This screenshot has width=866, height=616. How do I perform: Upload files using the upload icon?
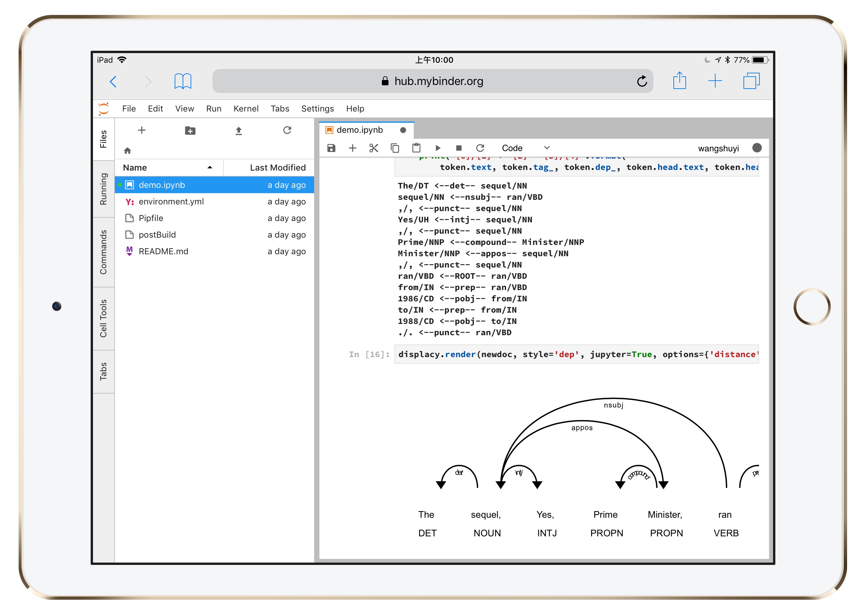coord(238,130)
